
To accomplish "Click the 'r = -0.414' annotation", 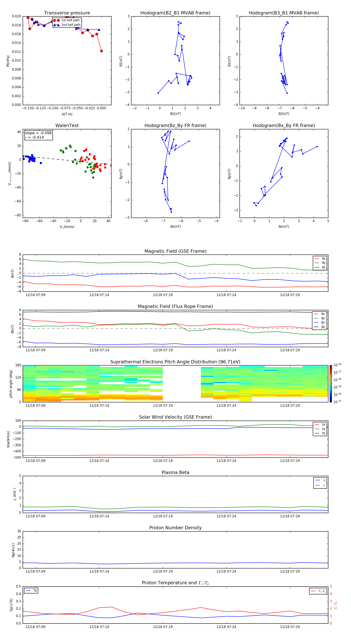I will tap(35, 137).
